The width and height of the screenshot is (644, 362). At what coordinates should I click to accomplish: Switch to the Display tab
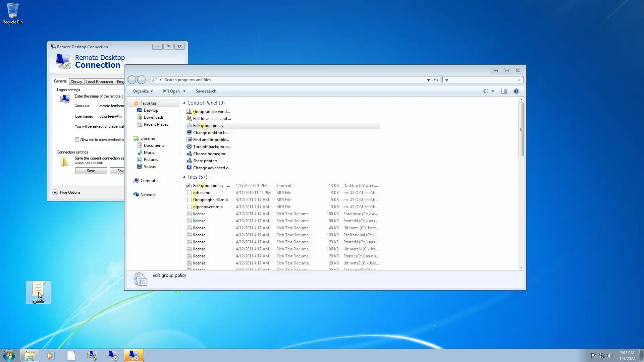(x=76, y=82)
